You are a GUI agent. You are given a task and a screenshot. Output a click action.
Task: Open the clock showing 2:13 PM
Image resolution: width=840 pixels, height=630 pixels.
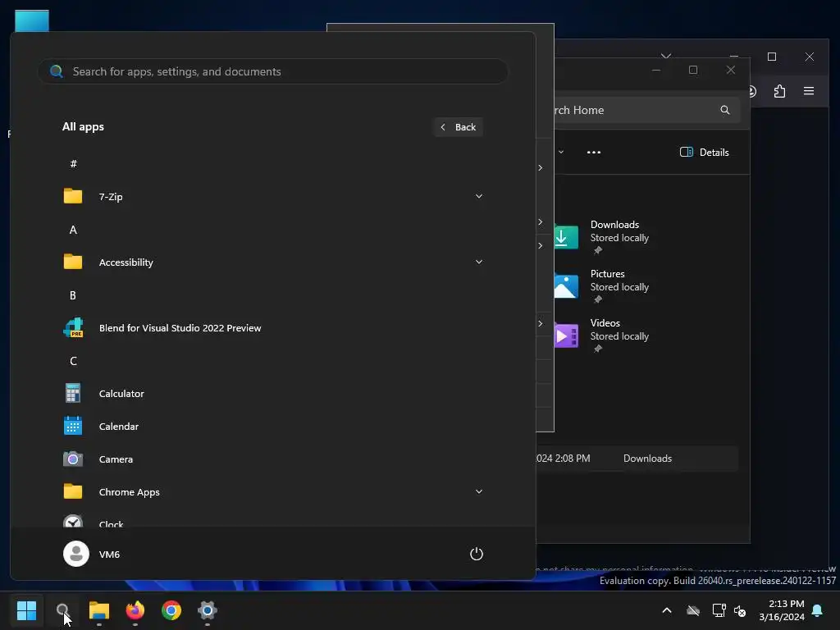(x=782, y=610)
